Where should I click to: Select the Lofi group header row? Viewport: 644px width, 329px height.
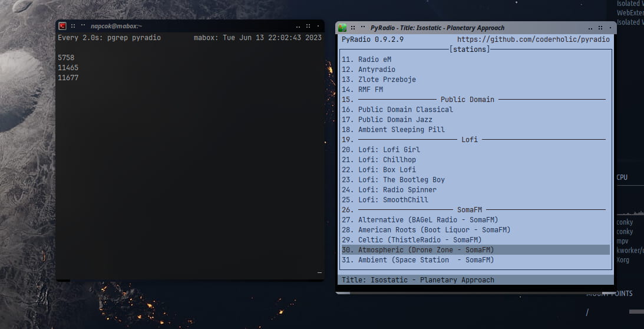pos(475,139)
